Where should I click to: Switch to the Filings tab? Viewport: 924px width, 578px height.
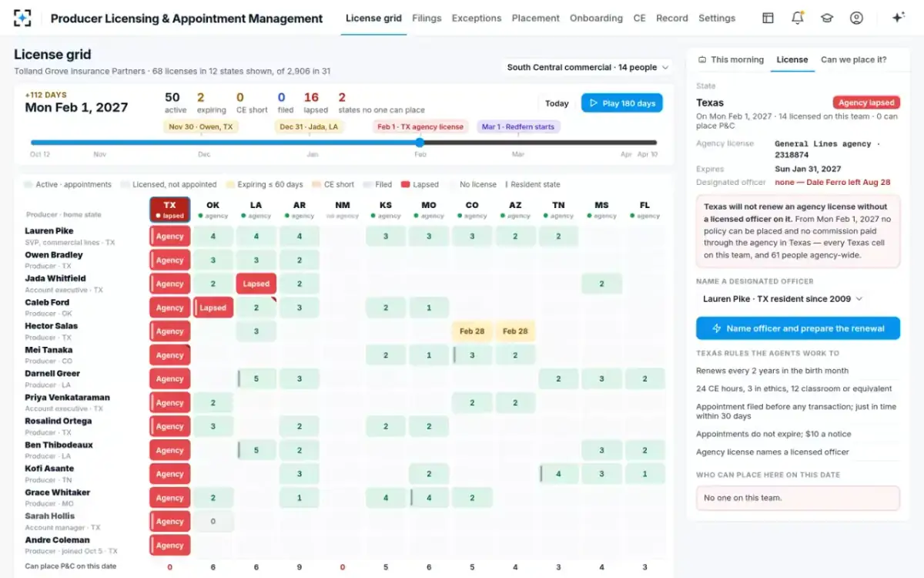pyautogui.click(x=427, y=18)
